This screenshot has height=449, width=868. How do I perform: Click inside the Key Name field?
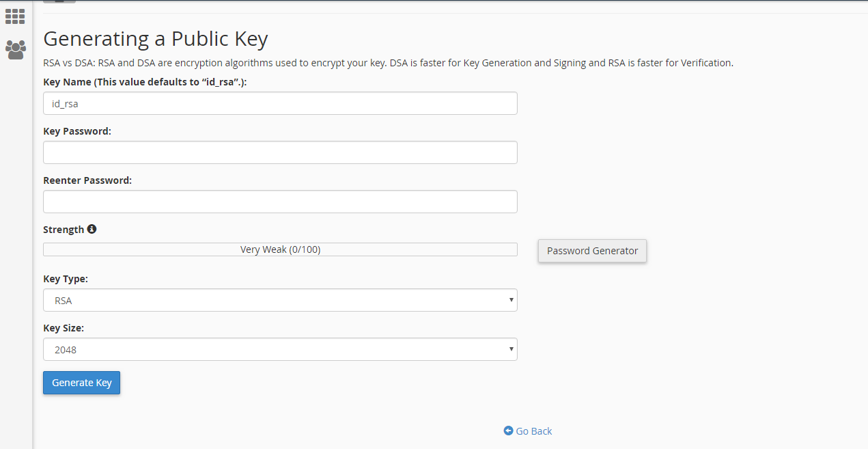tap(280, 103)
